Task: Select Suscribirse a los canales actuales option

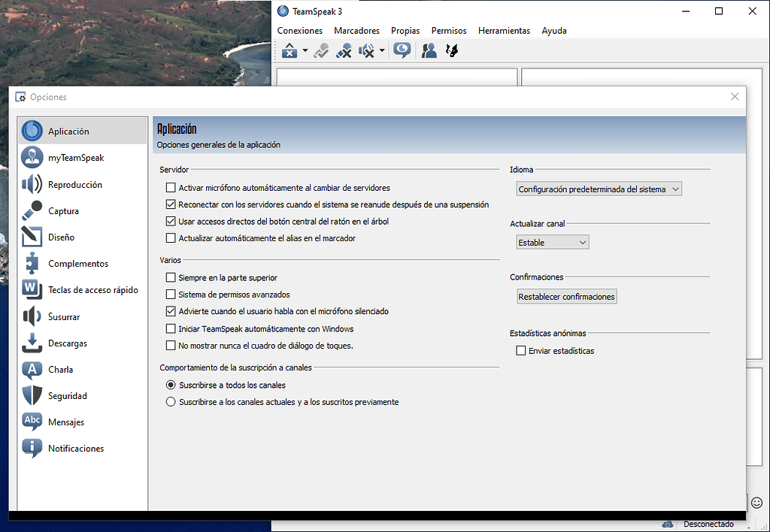Action: pos(171,402)
